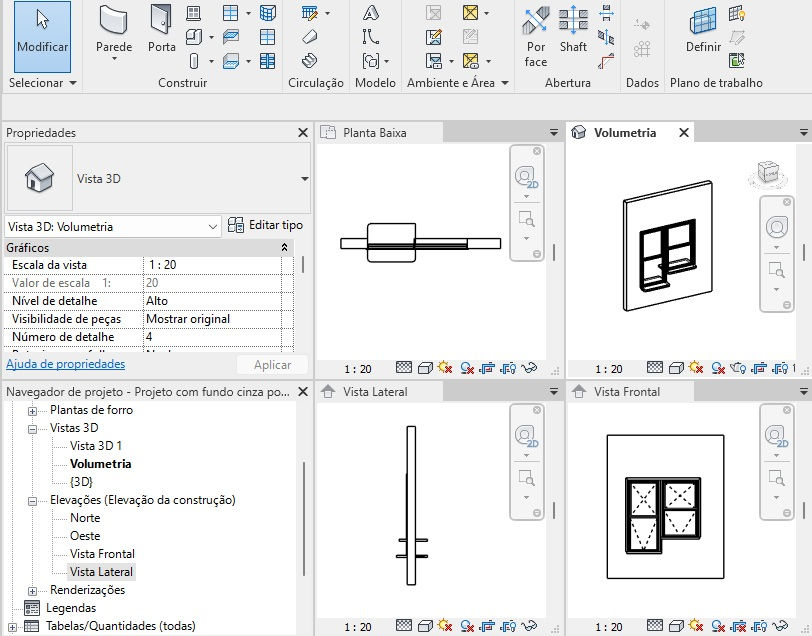
Task: Open tab list menu for Planta Baixa pane
Action: click(x=554, y=133)
